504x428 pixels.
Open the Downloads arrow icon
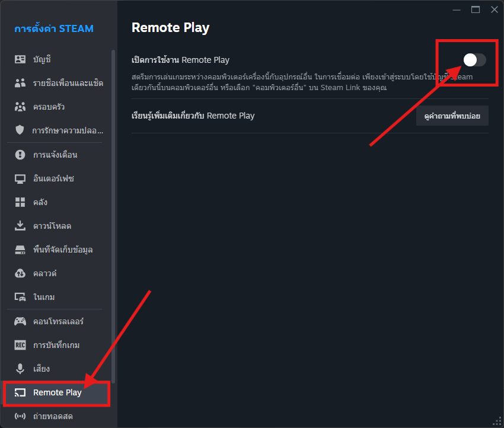point(20,226)
